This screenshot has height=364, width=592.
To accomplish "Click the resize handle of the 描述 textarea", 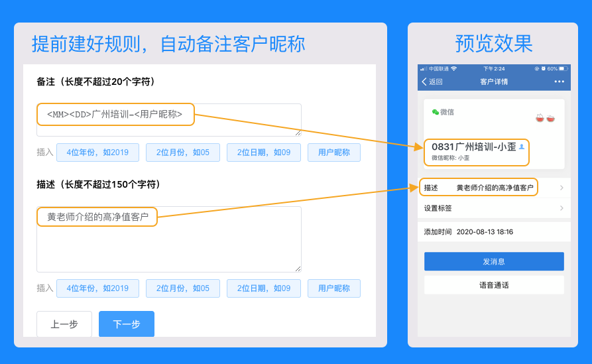I will click(x=298, y=269).
